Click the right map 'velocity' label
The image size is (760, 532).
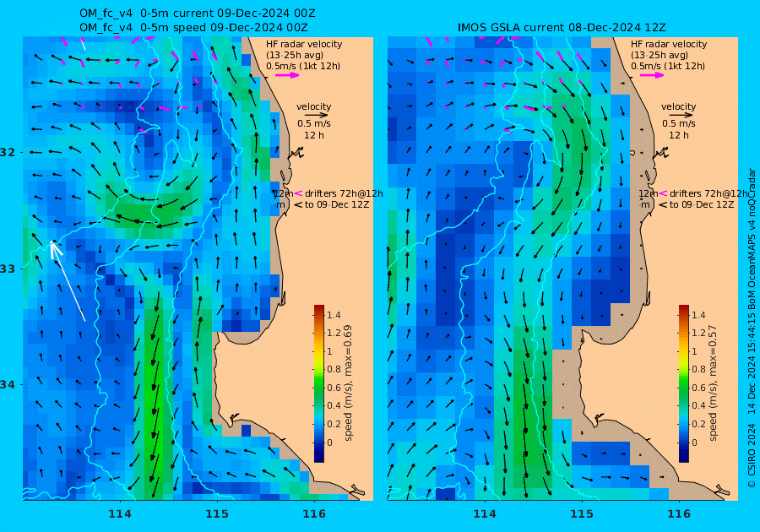coord(679,106)
